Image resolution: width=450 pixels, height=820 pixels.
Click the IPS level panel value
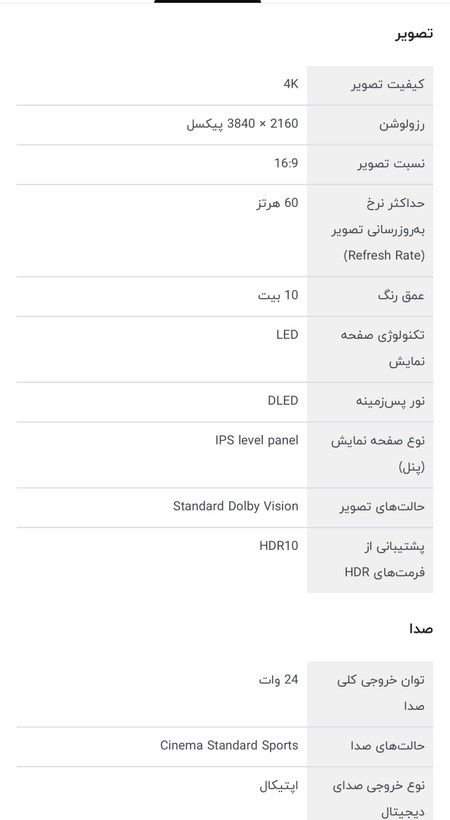tap(257, 440)
